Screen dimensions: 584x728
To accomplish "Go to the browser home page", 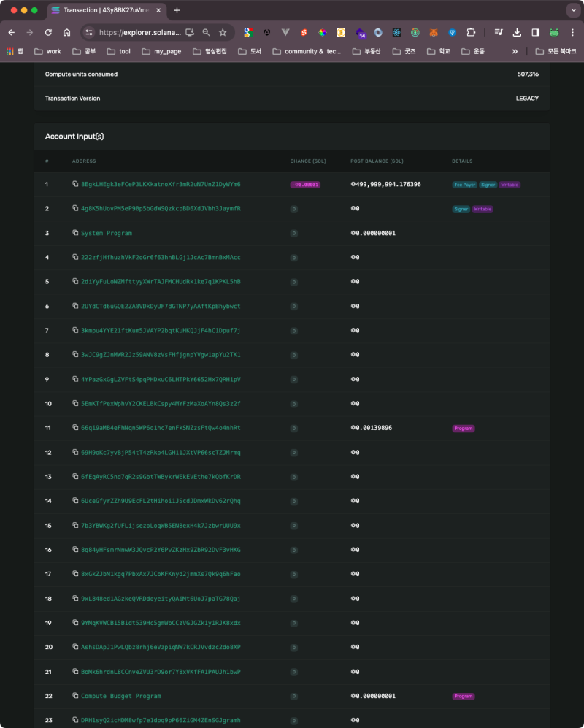I will click(x=66, y=32).
